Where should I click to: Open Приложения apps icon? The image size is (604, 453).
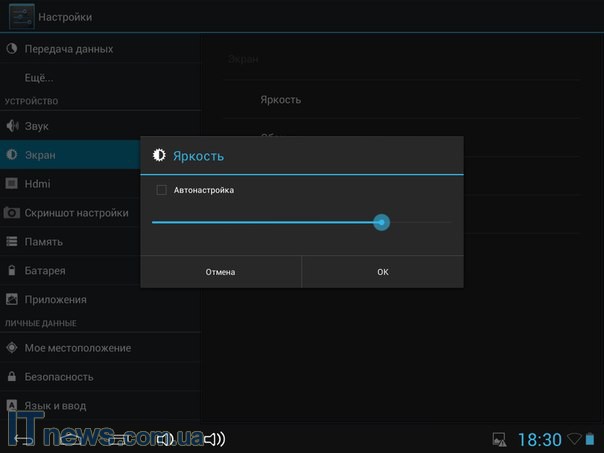tap(12, 300)
